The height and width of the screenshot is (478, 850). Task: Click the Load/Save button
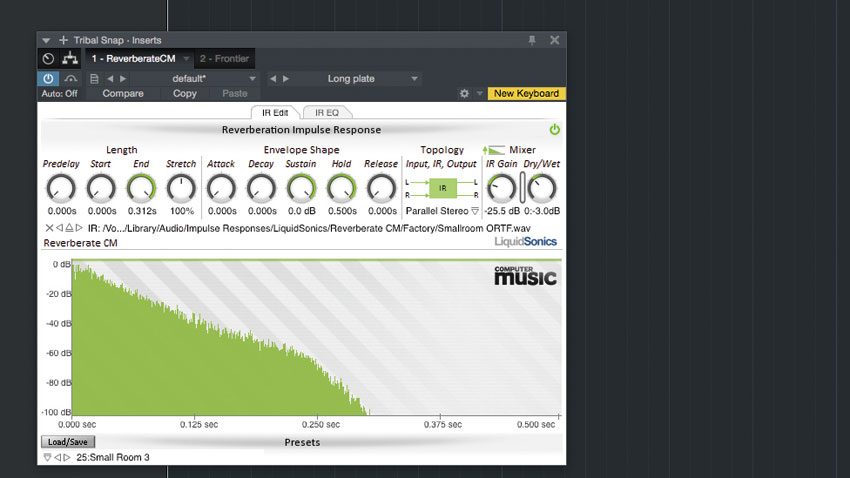68,442
